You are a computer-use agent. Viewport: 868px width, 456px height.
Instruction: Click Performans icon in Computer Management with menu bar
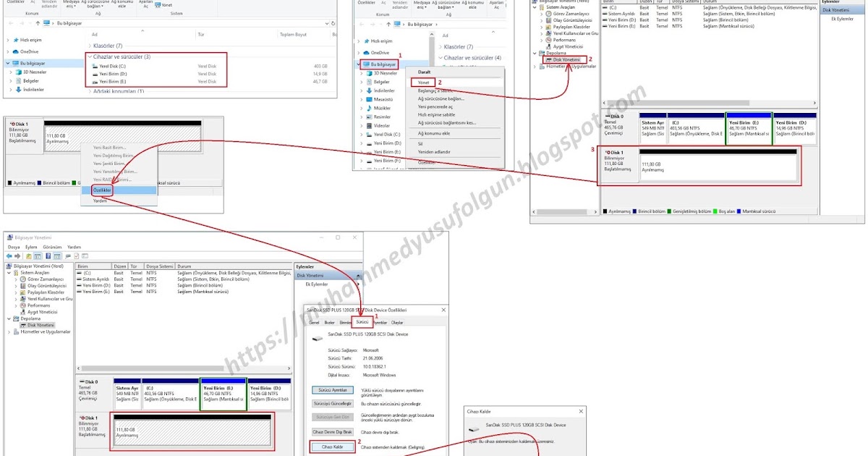click(x=23, y=305)
